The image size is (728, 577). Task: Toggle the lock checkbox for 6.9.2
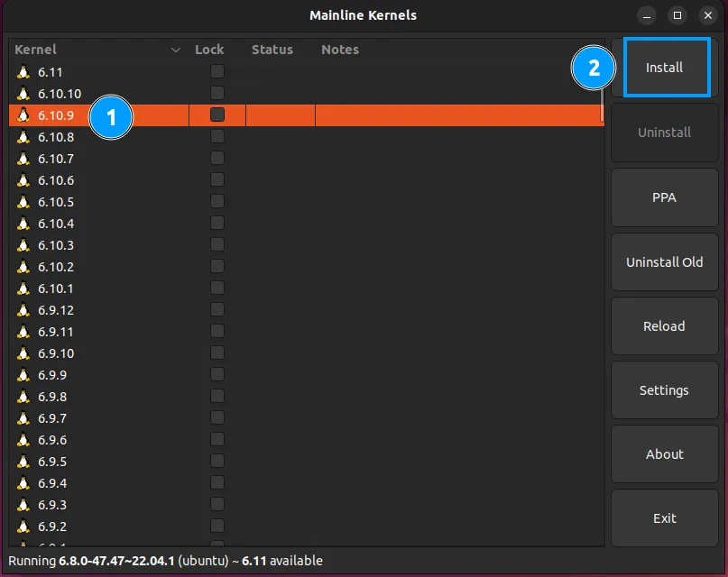tap(217, 526)
